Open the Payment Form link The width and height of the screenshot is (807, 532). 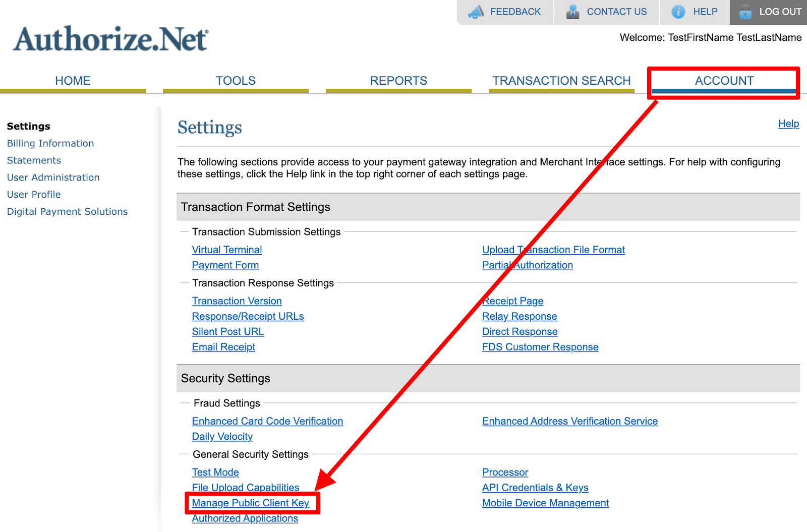pos(225,265)
